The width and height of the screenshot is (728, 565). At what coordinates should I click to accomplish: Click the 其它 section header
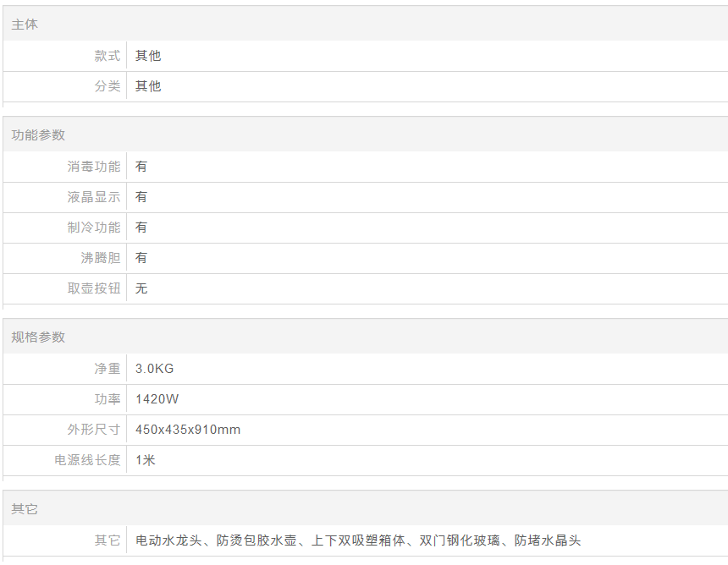coord(25,509)
